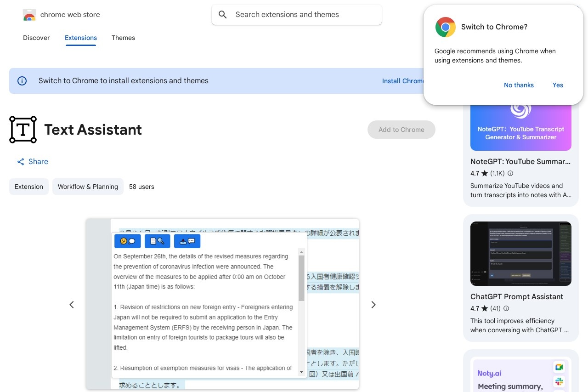Screen dimensions: 588x392
Task: Click the 'Switch to Chrome?' popup heading
Action: pos(494,27)
